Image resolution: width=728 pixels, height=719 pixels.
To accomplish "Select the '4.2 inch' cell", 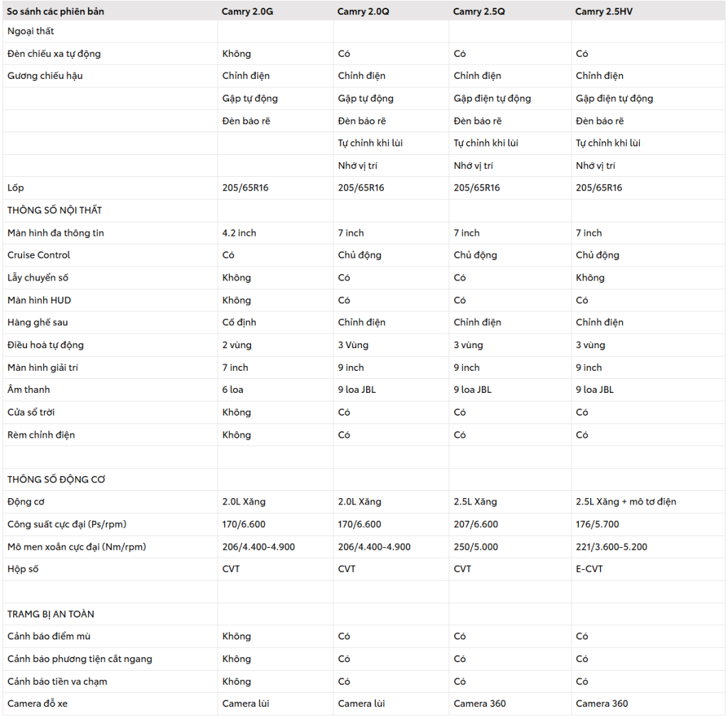I will tap(240, 233).
